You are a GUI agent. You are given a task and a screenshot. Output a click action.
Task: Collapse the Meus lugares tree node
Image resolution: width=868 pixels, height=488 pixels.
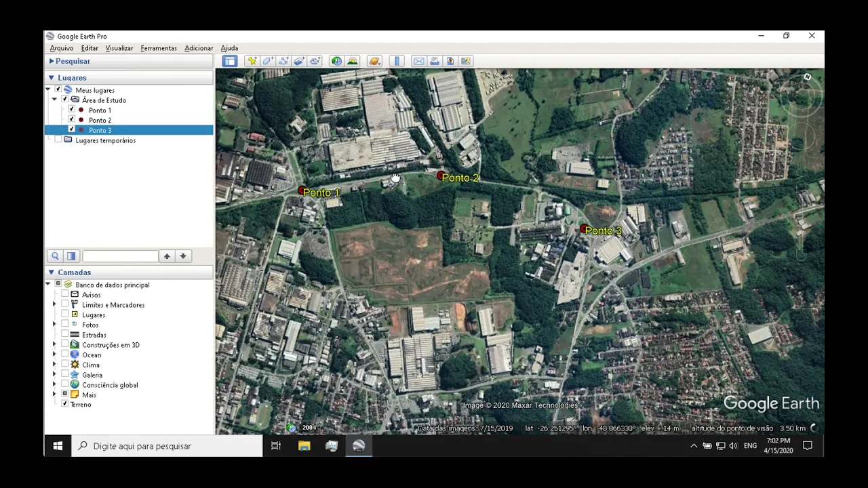coord(48,90)
